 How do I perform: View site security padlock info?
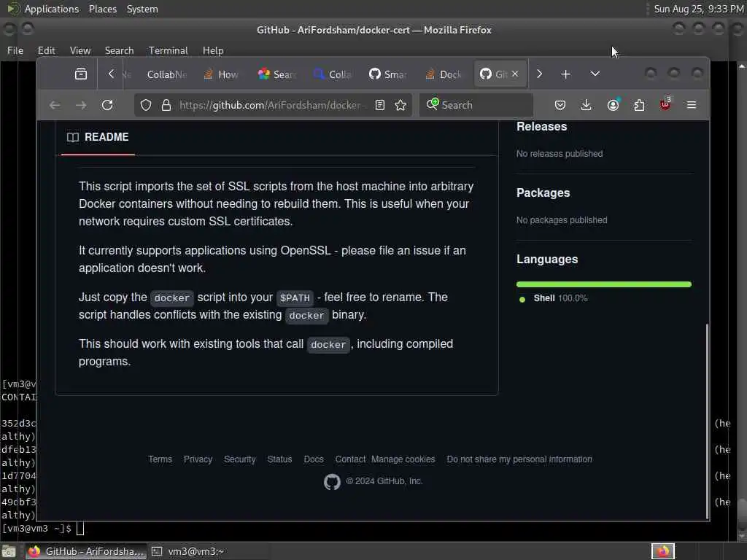[x=166, y=105]
